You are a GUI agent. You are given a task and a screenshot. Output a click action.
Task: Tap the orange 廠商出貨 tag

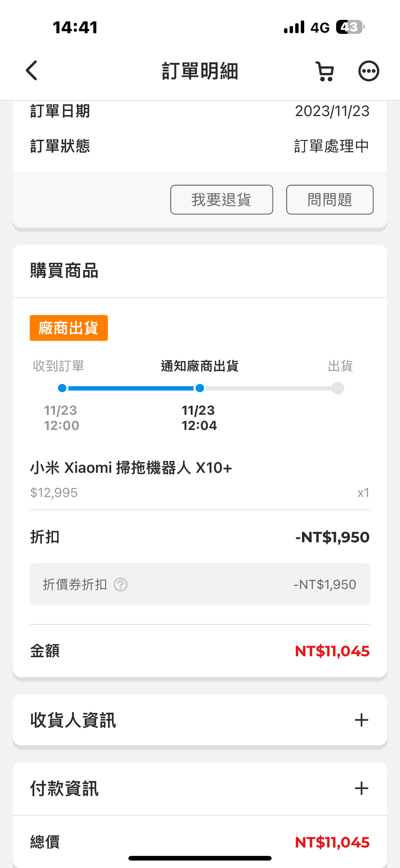(69, 328)
